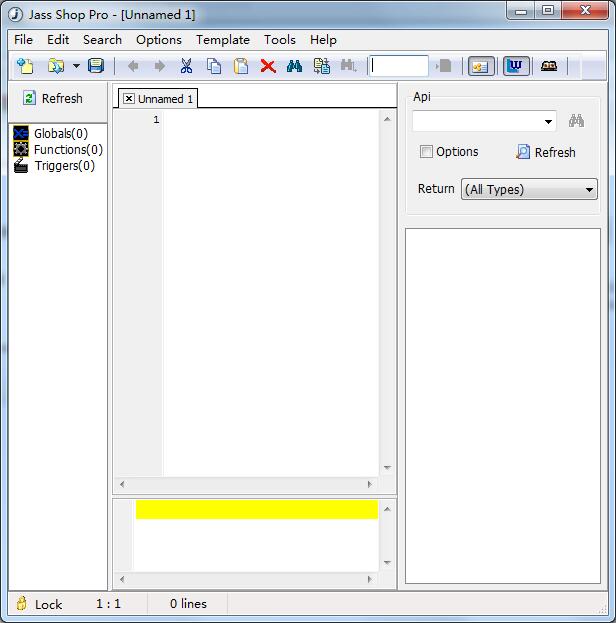
Task: Toggle the function list panel button
Action: pyautogui.click(x=481, y=66)
